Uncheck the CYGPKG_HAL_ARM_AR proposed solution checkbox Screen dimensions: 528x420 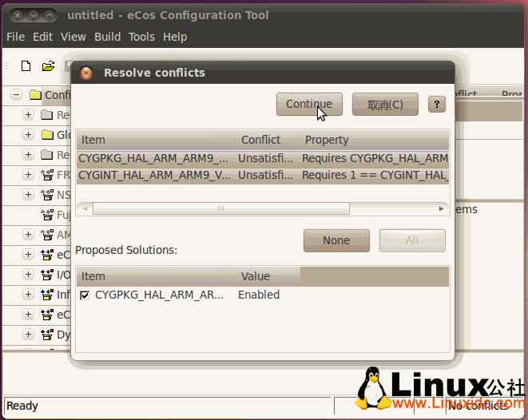(x=85, y=295)
